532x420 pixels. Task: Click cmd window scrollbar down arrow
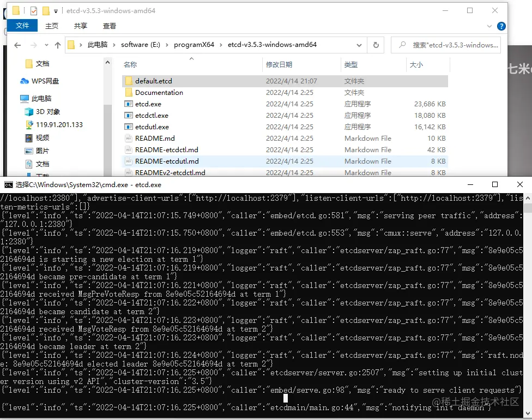[x=528, y=413]
